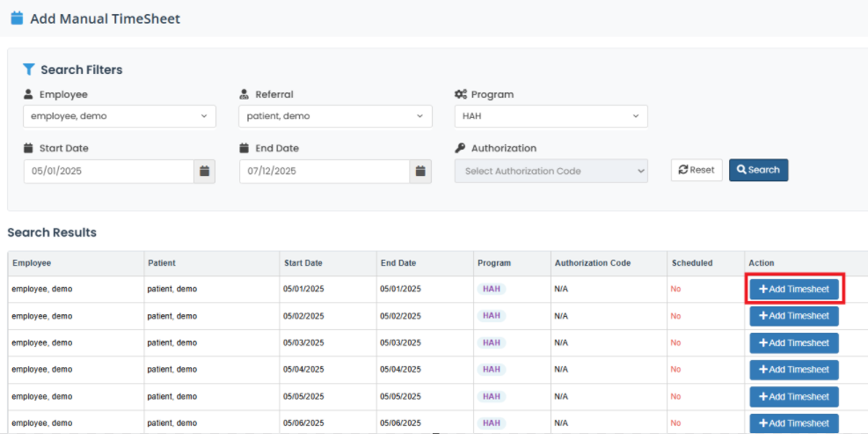Open the Employee dropdown showing employee, demo
The image size is (868, 434).
coord(120,116)
